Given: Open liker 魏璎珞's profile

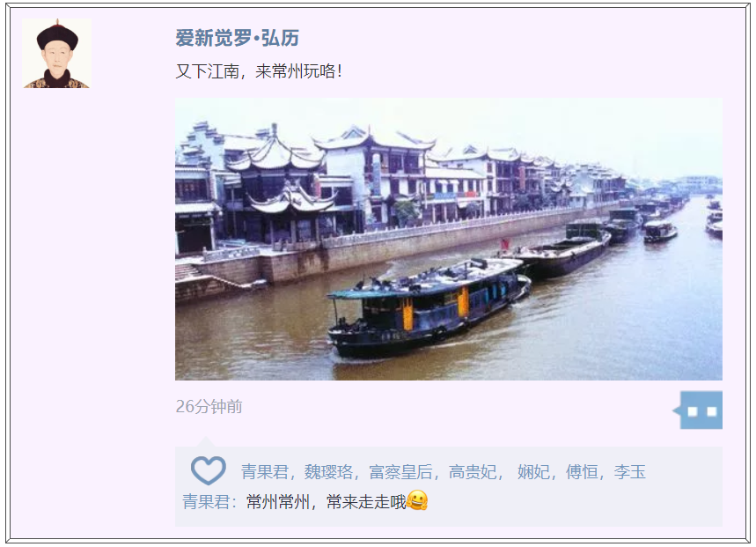Looking at the screenshot, I should (x=328, y=472).
